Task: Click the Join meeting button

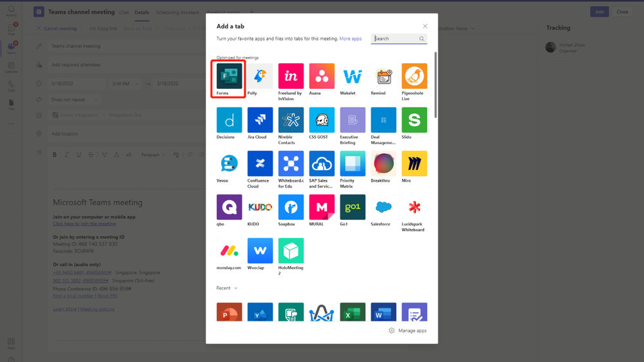Action: pyautogui.click(x=600, y=12)
